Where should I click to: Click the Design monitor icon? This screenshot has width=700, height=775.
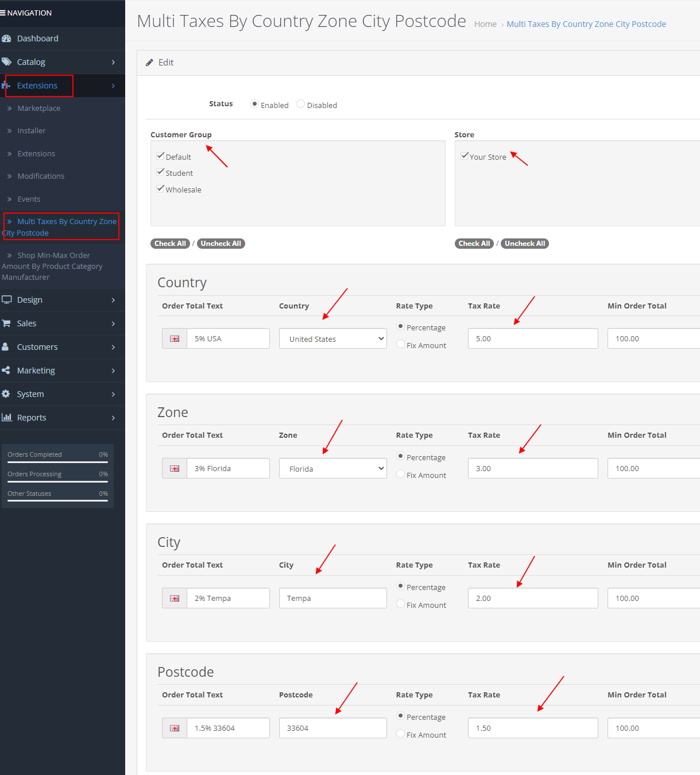(x=6, y=300)
